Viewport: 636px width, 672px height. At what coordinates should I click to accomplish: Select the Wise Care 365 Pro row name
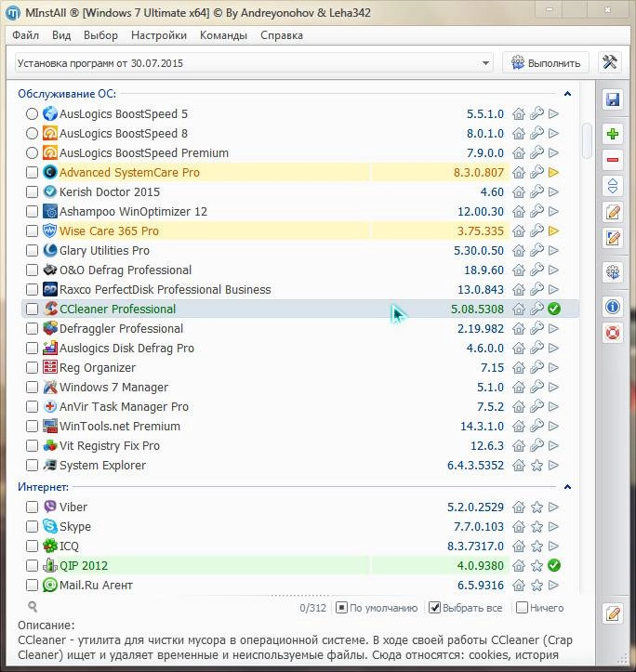point(109,231)
